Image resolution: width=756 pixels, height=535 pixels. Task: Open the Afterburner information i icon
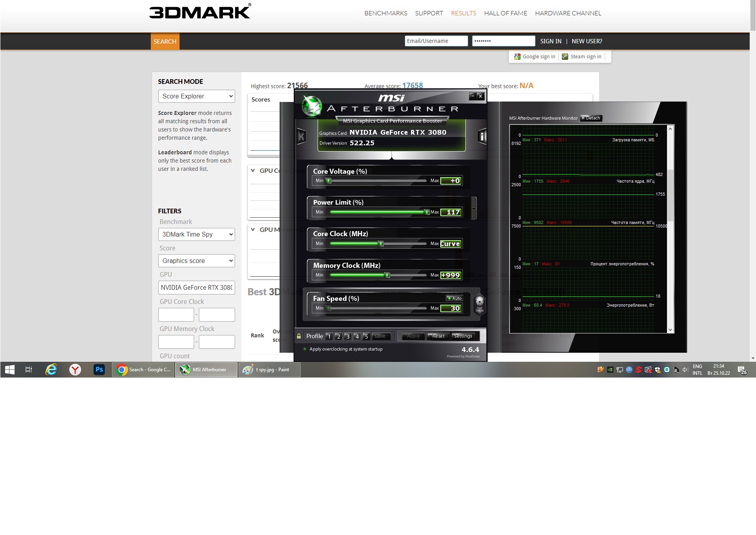[482, 137]
